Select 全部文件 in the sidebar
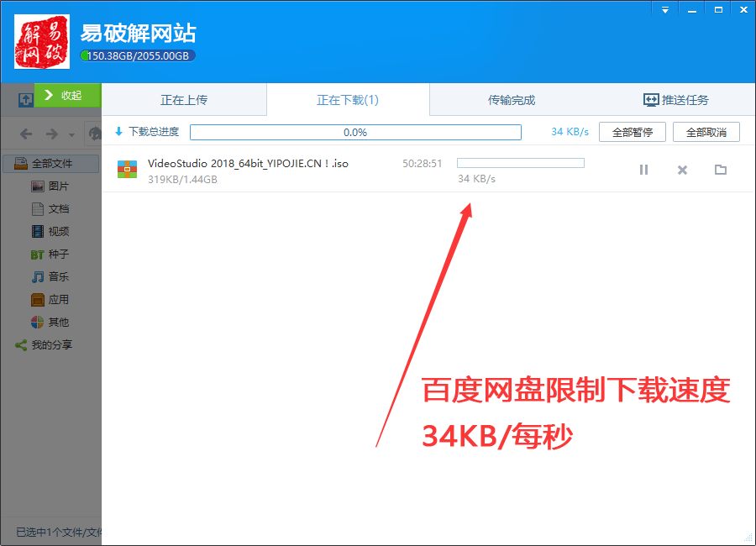 coord(51,163)
